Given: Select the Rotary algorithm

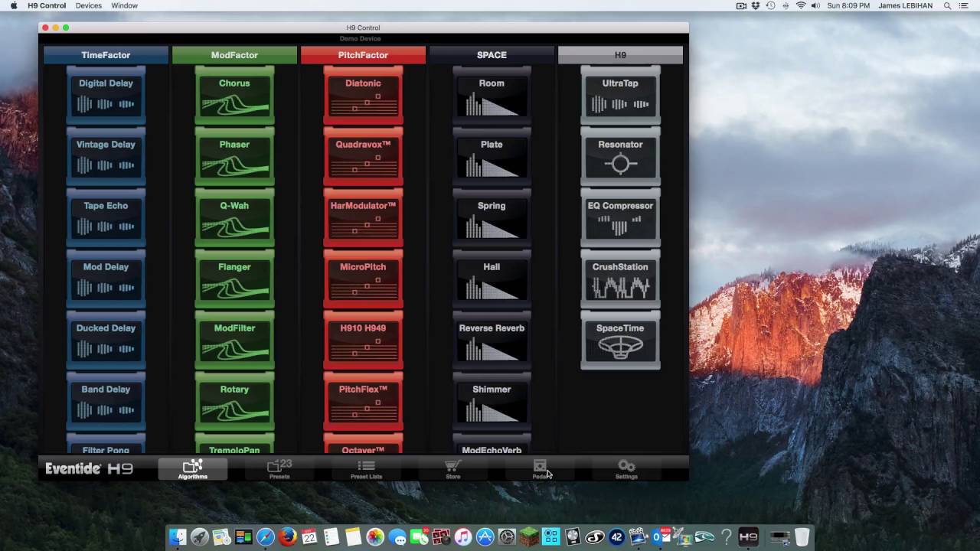Looking at the screenshot, I should pos(234,401).
